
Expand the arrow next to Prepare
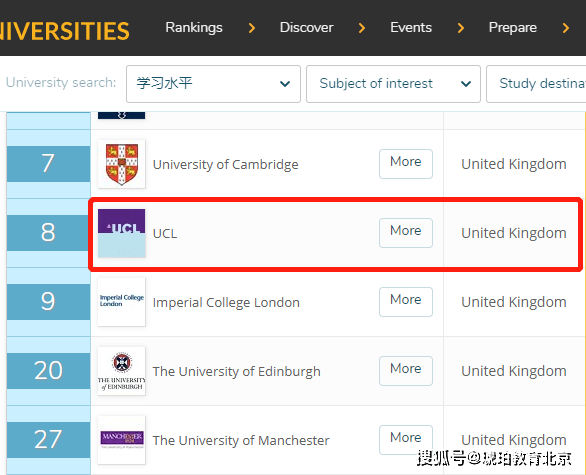(x=566, y=28)
